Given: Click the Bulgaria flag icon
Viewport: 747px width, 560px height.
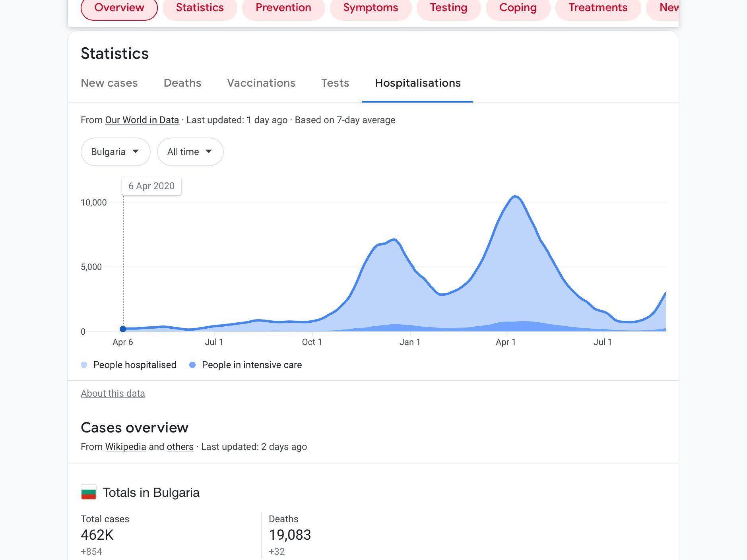Looking at the screenshot, I should click(88, 492).
